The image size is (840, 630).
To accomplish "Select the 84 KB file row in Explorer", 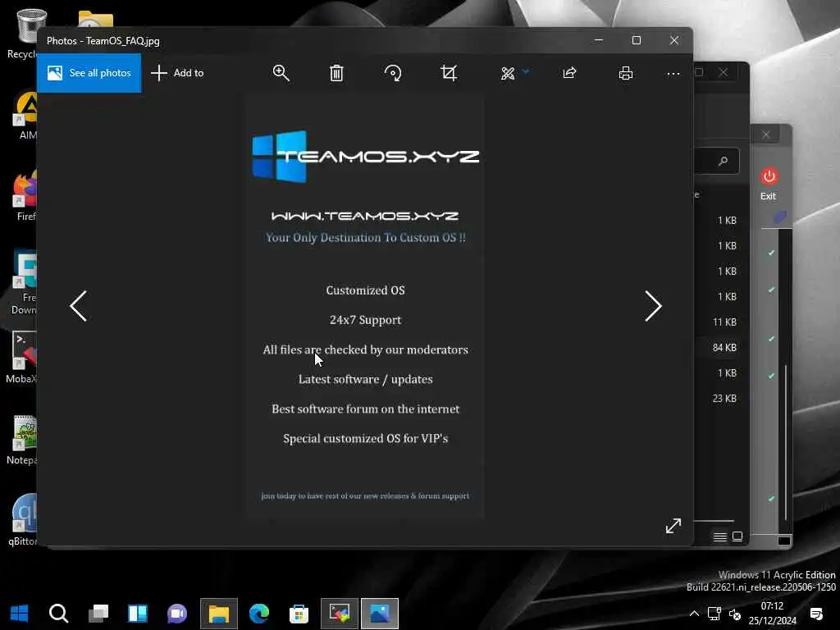I will point(722,348).
